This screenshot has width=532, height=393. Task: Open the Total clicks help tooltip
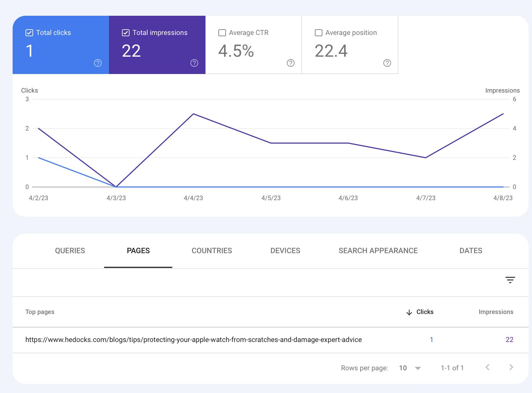pos(98,63)
